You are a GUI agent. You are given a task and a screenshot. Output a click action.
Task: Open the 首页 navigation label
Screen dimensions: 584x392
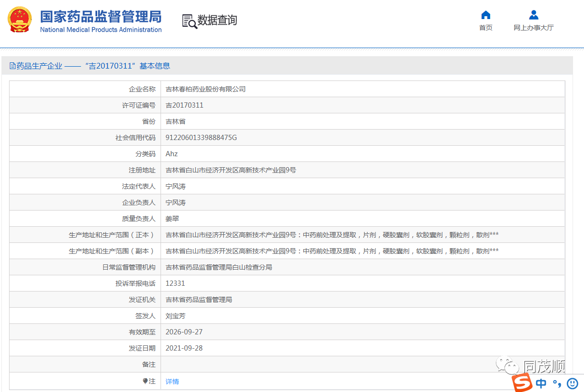click(485, 28)
